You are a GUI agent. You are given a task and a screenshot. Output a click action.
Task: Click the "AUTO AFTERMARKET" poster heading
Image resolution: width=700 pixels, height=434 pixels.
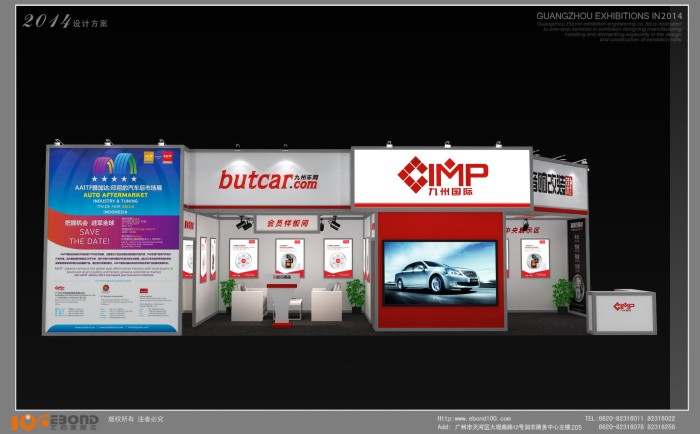pos(116,195)
